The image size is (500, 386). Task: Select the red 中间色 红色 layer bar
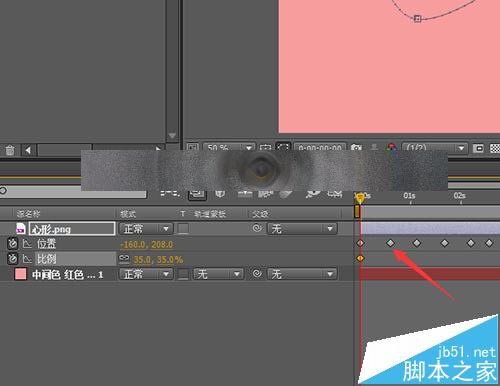click(430, 274)
